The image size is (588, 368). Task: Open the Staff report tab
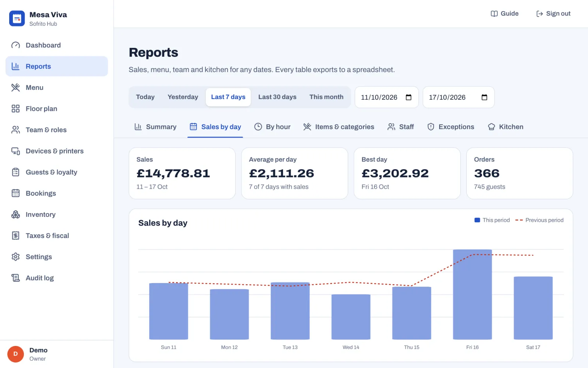401,127
